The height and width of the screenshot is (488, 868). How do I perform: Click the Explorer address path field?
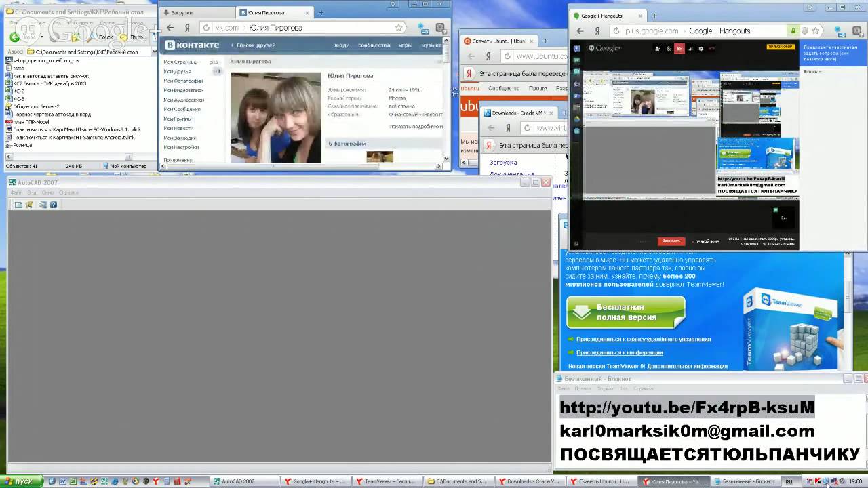88,52
